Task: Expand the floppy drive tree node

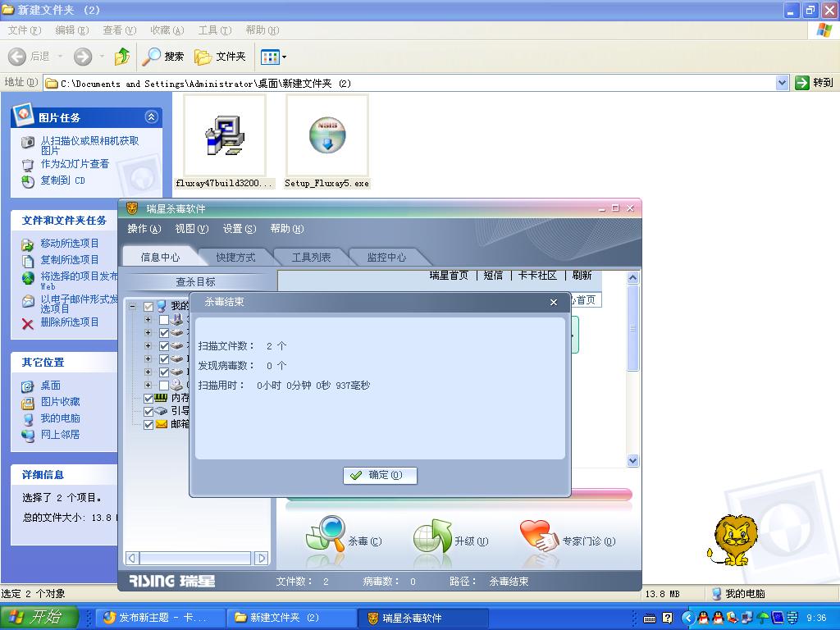Action: (148, 320)
